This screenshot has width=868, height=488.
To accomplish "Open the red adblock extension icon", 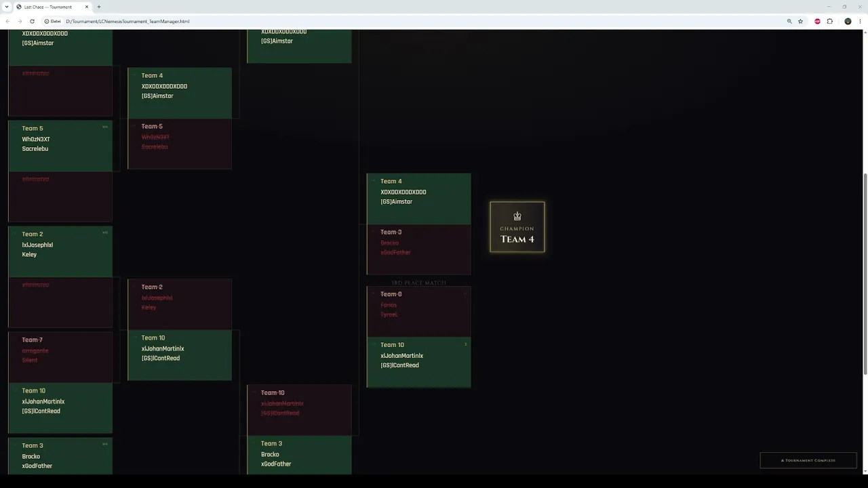I will point(817,21).
